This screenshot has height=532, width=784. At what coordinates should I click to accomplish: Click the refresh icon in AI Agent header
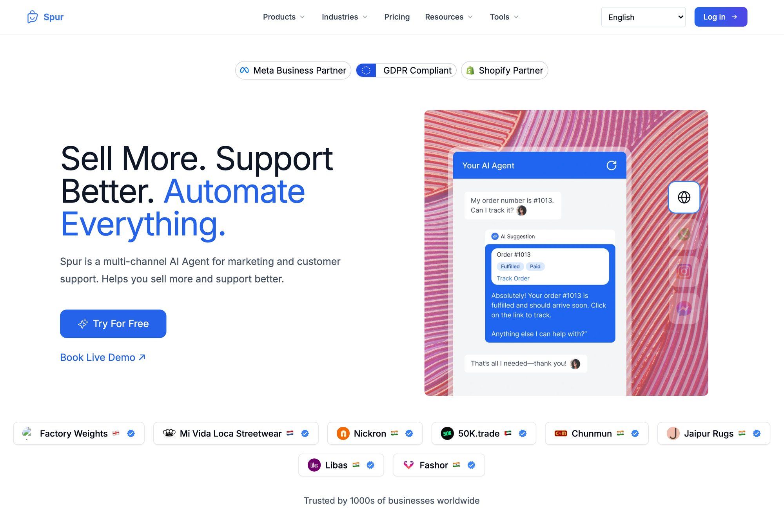coord(612,165)
